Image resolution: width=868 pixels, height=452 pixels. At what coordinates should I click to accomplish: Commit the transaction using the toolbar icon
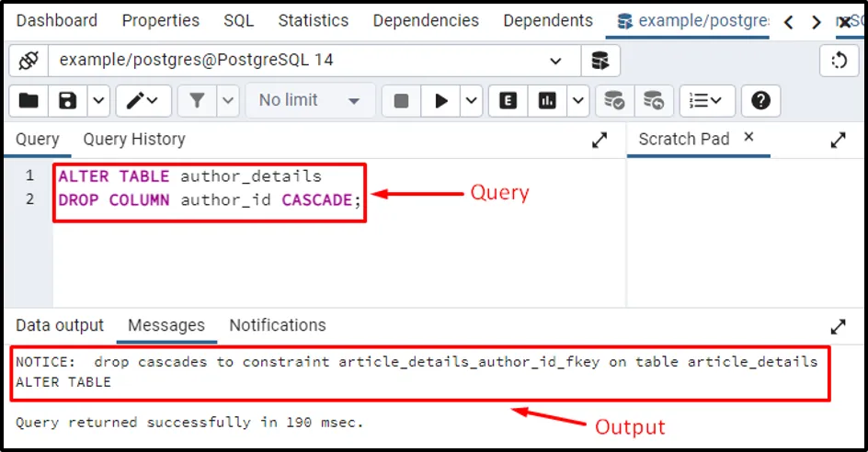(613, 100)
